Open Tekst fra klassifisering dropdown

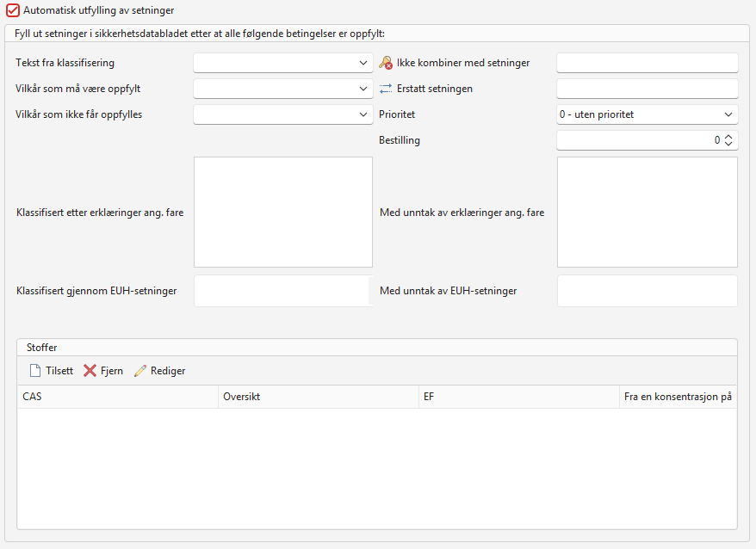[283, 63]
